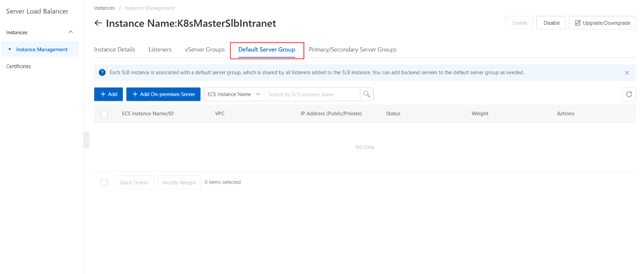
Task: Switch to the Listeners tab
Action: [x=160, y=49]
